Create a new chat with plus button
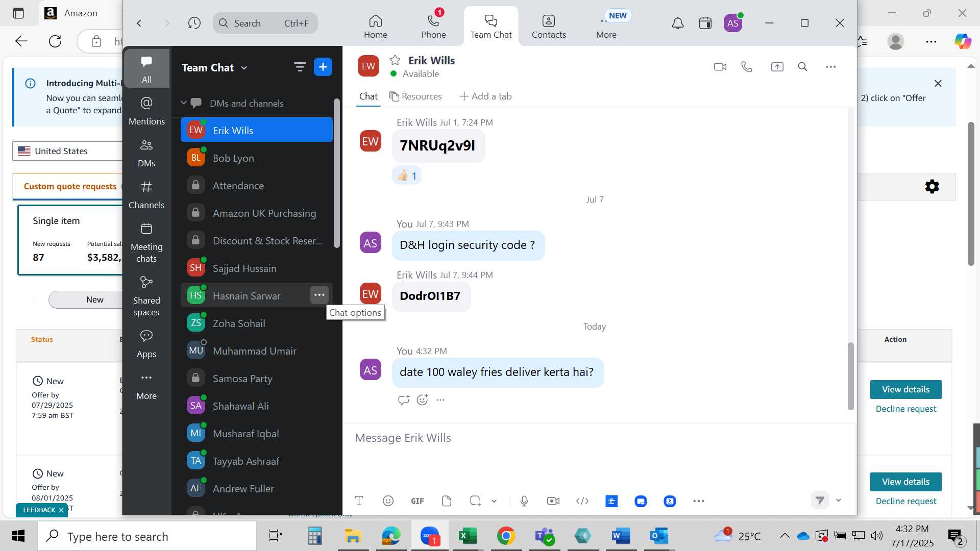 point(323,67)
